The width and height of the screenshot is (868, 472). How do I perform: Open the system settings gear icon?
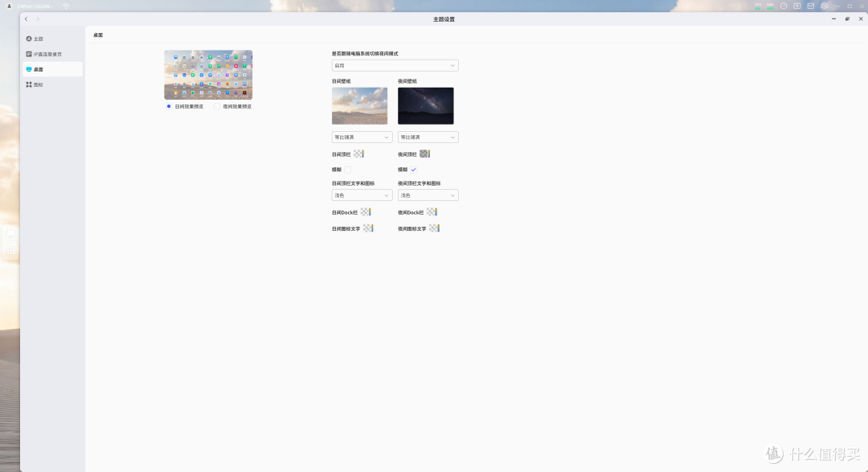(825, 6)
